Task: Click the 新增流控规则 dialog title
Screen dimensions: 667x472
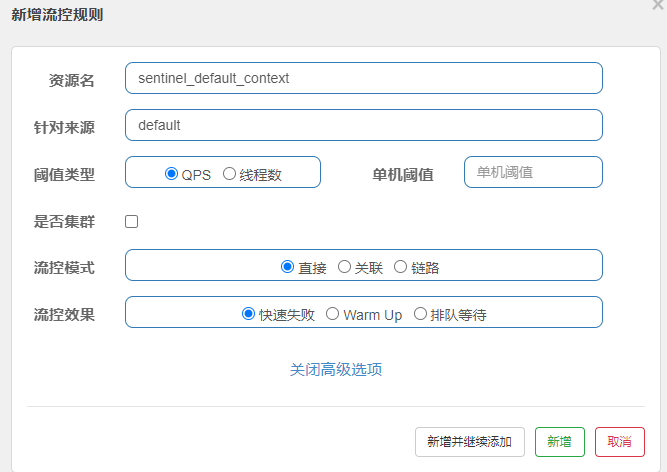Action: pyautogui.click(x=57, y=15)
